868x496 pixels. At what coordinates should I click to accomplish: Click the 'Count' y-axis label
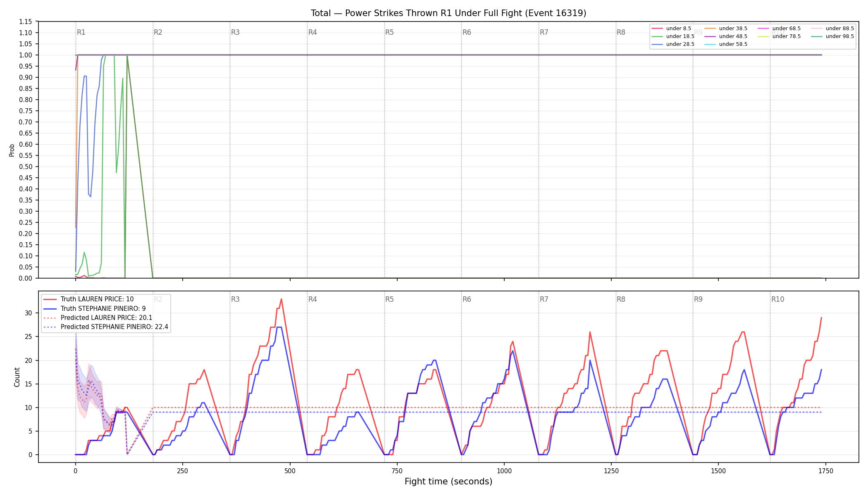[x=17, y=377]
